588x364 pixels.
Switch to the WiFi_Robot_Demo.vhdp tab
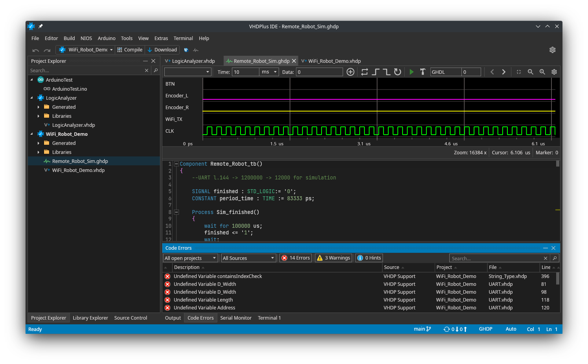[x=331, y=61]
